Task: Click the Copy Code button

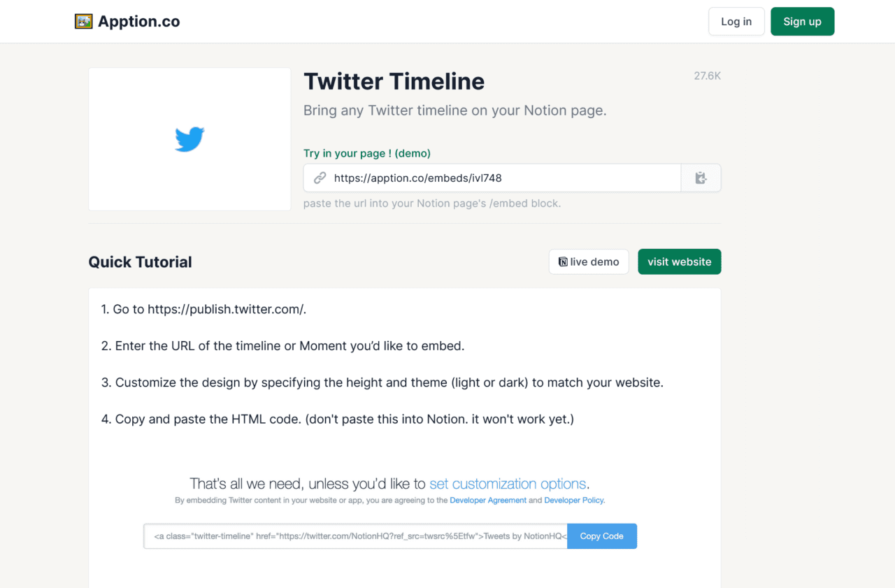Action: click(601, 536)
